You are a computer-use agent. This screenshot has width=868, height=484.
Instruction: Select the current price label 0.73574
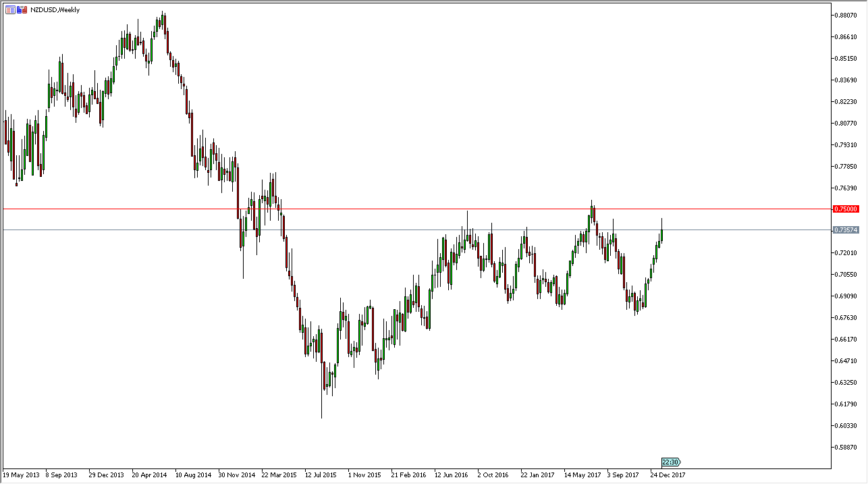tap(846, 230)
